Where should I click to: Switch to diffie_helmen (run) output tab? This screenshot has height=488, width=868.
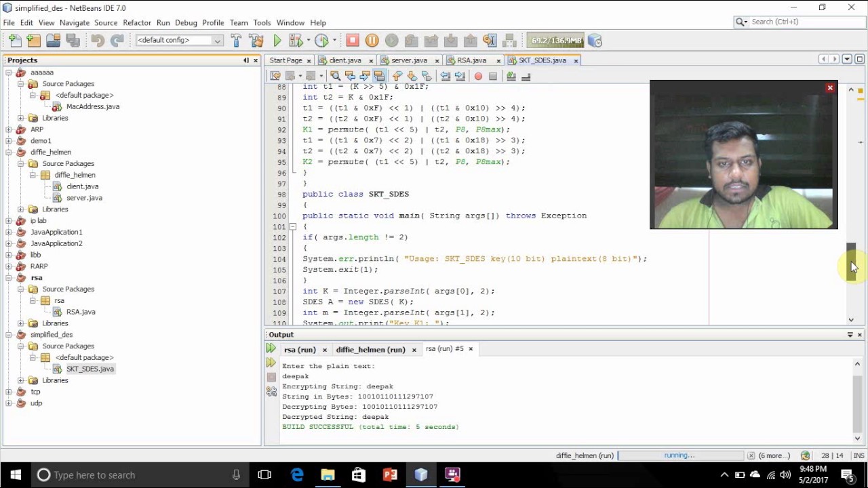(370, 350)
